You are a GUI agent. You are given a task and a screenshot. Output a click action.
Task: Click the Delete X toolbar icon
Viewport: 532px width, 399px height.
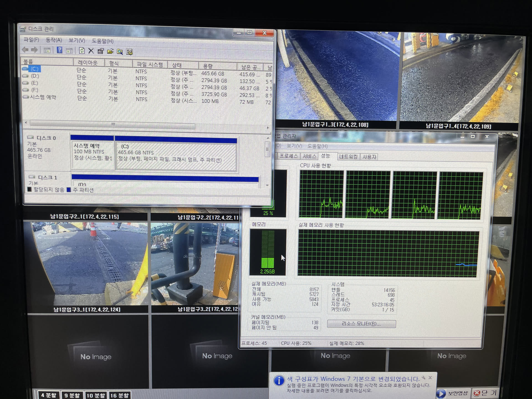pyautogui.click(x=91, y=51)
